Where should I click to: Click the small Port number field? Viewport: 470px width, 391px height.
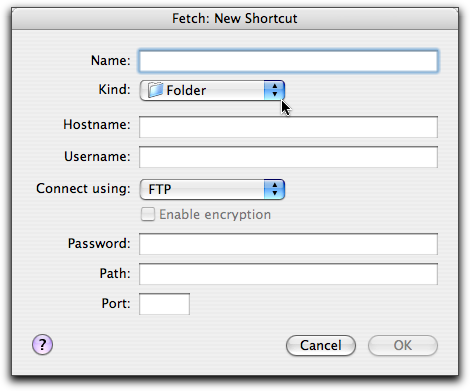pyautogui.click(x=164, y=304)
